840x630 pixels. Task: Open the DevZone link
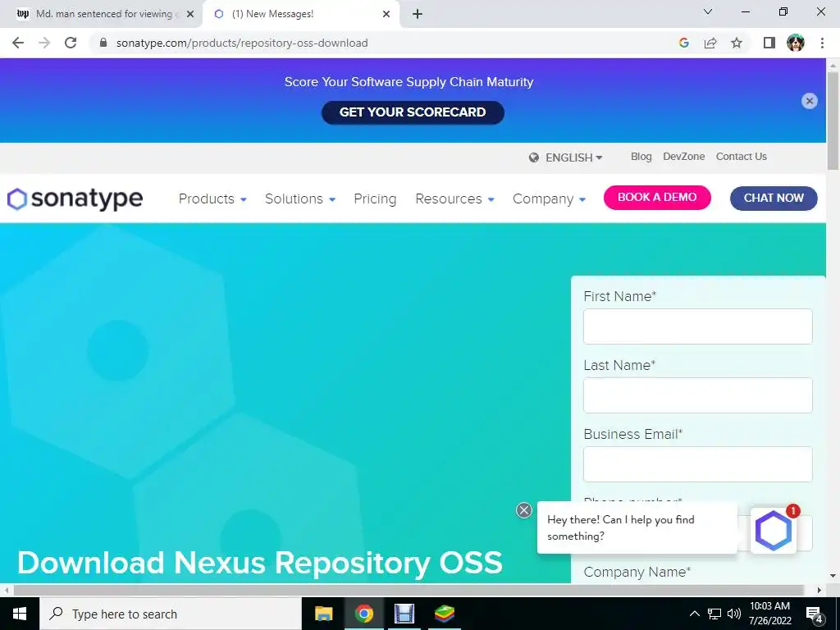coord(683,157)
